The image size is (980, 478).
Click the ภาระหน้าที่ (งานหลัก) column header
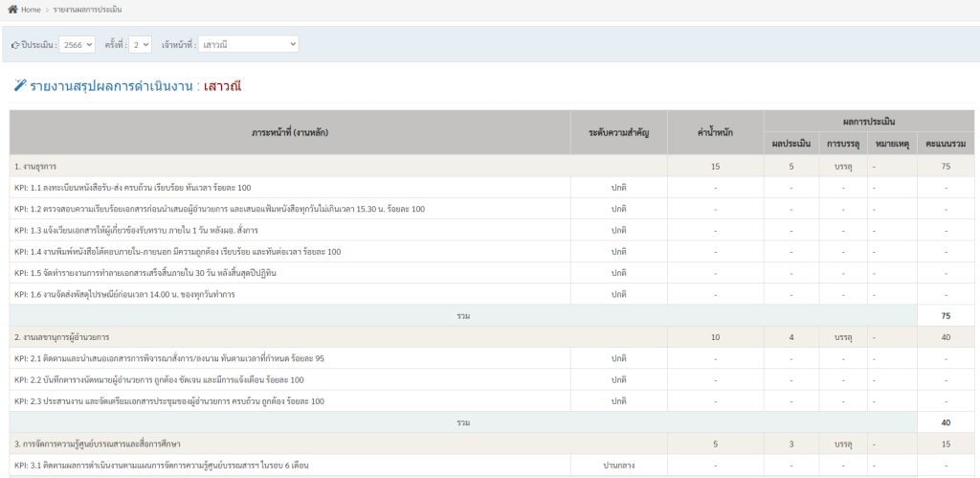pyautogui.click(x=290, y=132)
